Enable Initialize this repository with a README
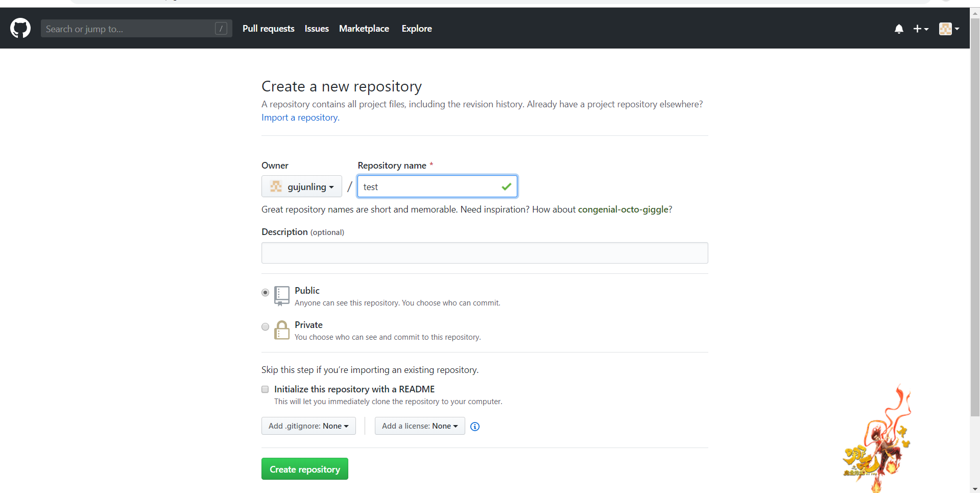 pos(265,389)
